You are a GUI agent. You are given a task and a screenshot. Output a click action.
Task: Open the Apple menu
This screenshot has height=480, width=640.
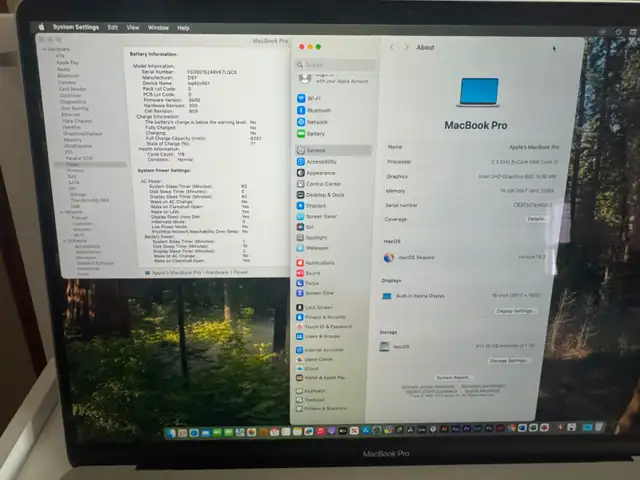pyautogui.click(x=41, y=27)
